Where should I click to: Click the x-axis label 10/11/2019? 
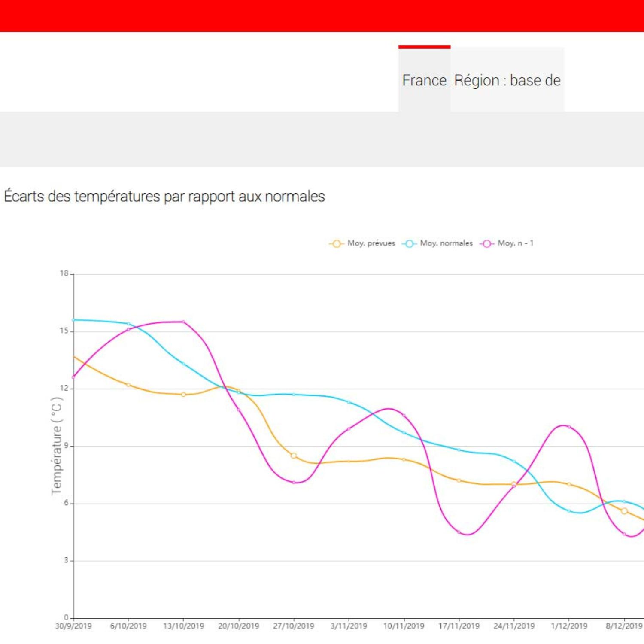coord(404,626)
